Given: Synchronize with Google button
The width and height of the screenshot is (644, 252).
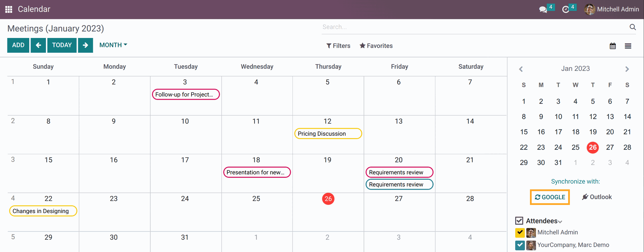Looking at the screenshot, I should tap(550, 197).
